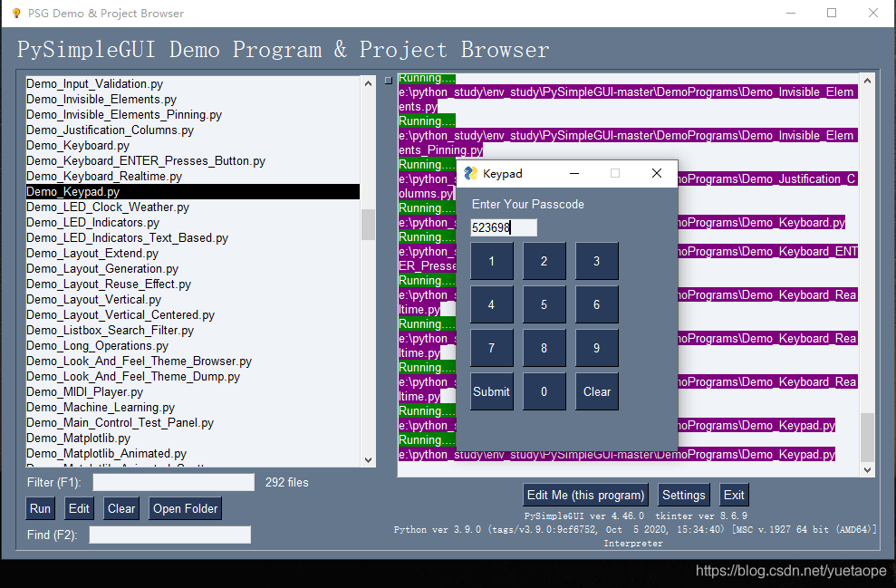896x588 pixels.
Task: Clear the Keypad passcode entry
Action: pos(596,391)
